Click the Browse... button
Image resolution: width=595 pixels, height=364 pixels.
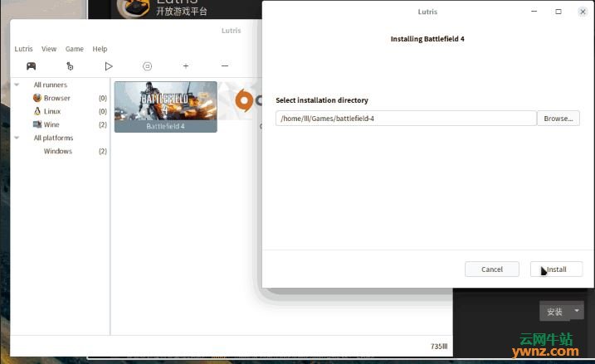click(558, 119)
